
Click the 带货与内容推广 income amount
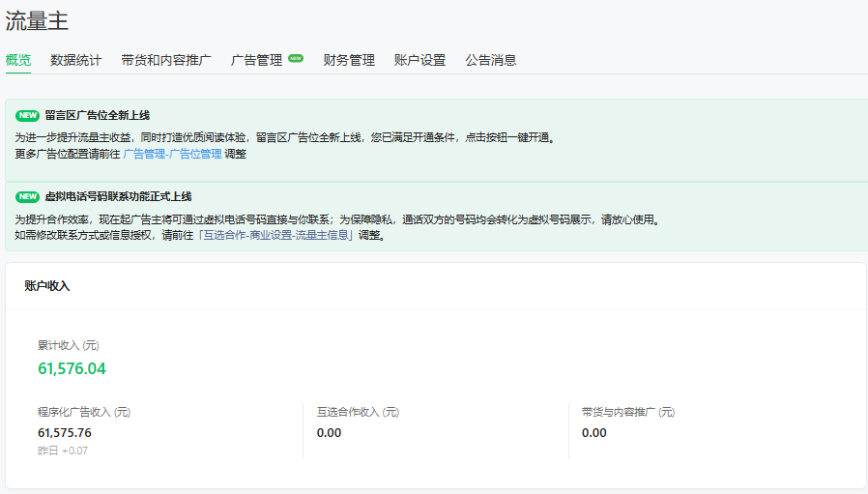pyautogui.click(x=593, y=432)
